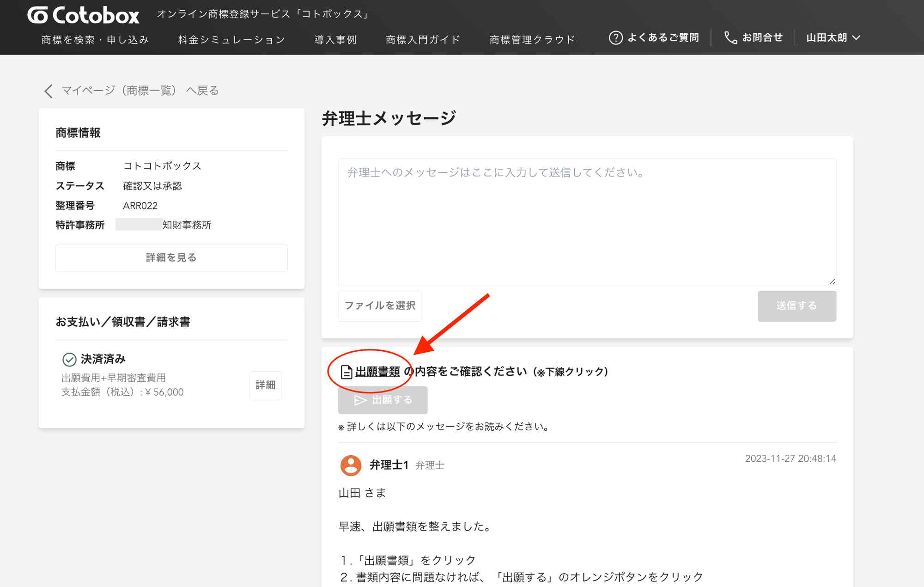Click the paper plane 出願する button
Image resolution: width=924 pixels, height=587 pixels.
tap(383, 400)
